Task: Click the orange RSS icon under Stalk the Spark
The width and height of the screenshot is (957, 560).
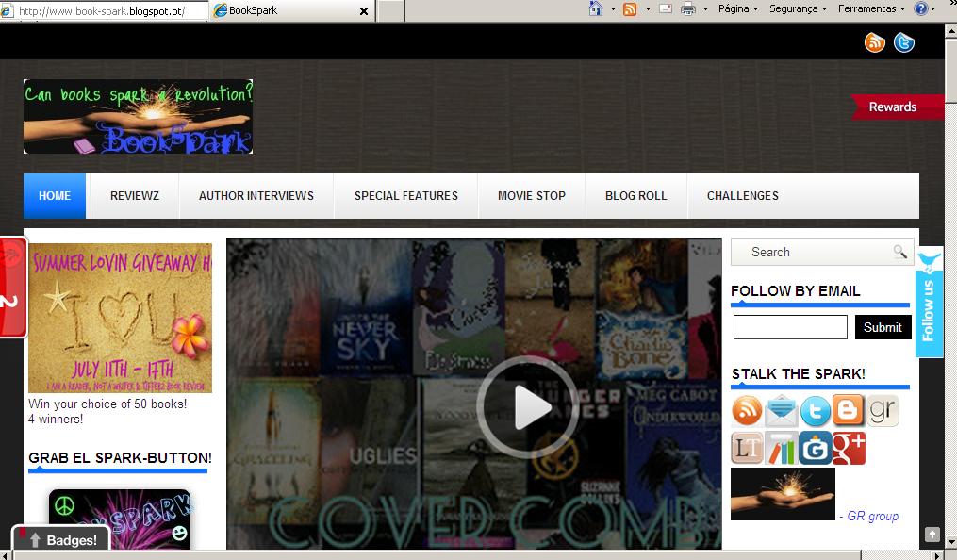Action: tap(747, 410)
